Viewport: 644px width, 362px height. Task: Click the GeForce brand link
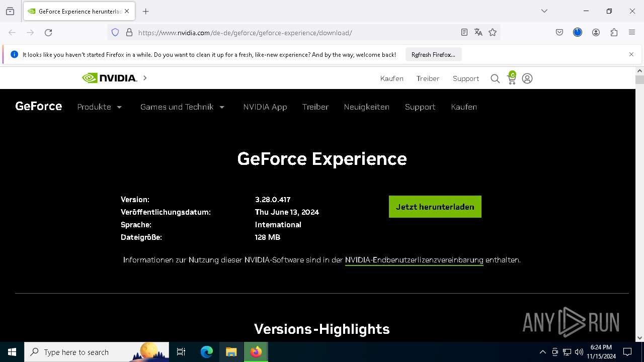[x=39, y=106]
